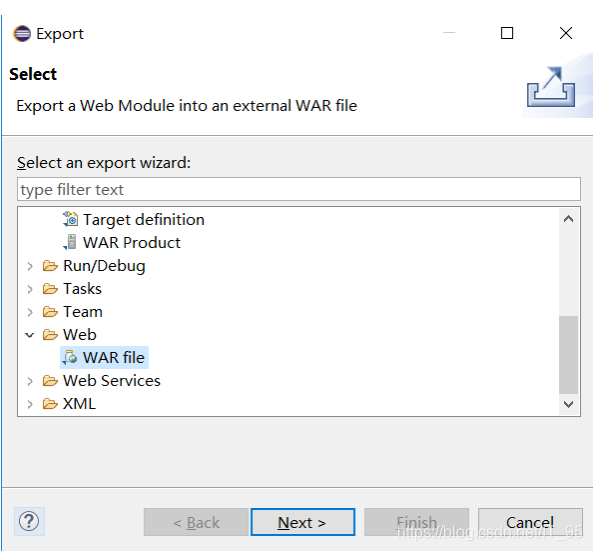The height and width of the screenshot is (551, 593).
Task: Click the Next > button
Action: [303, 522]
